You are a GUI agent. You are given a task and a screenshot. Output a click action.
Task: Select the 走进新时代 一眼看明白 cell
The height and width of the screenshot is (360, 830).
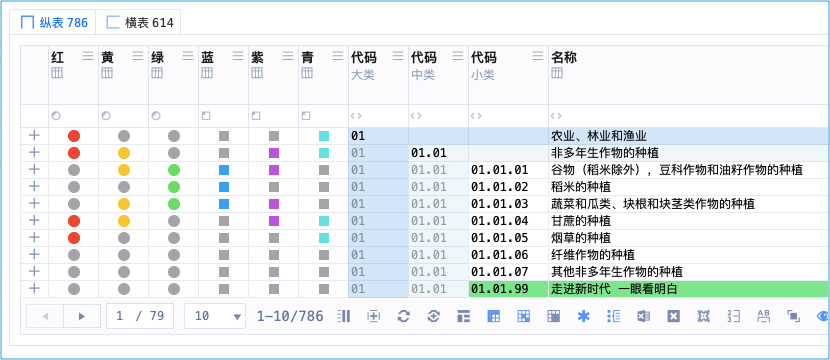coord(689,289)
